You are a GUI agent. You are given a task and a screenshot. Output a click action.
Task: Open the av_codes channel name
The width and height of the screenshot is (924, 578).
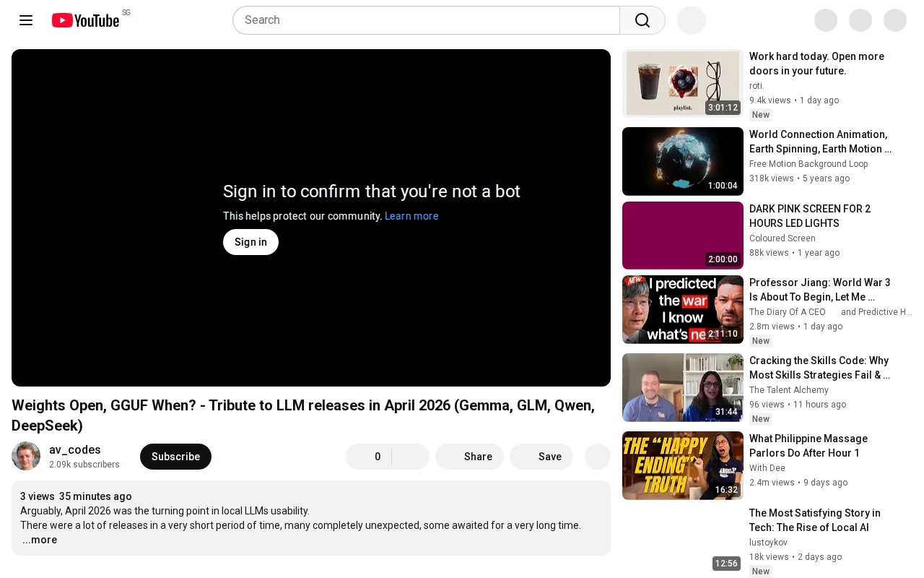[x=75, y=449]
